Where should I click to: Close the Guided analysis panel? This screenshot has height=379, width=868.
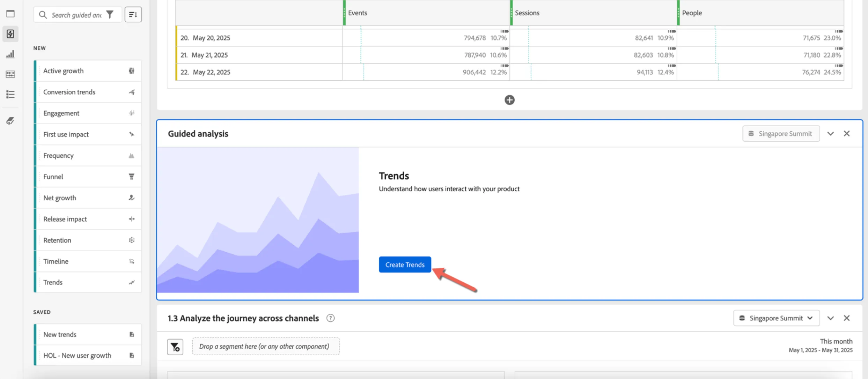pyautogui.click(x=846, y=134)
